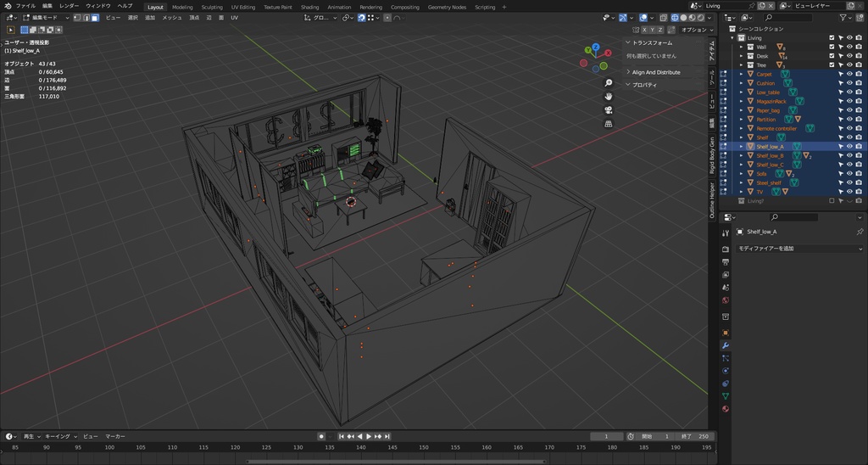The image size is (868, 465).
Task: Disable render camera for Sofa object
Action: tap(859, 173)
